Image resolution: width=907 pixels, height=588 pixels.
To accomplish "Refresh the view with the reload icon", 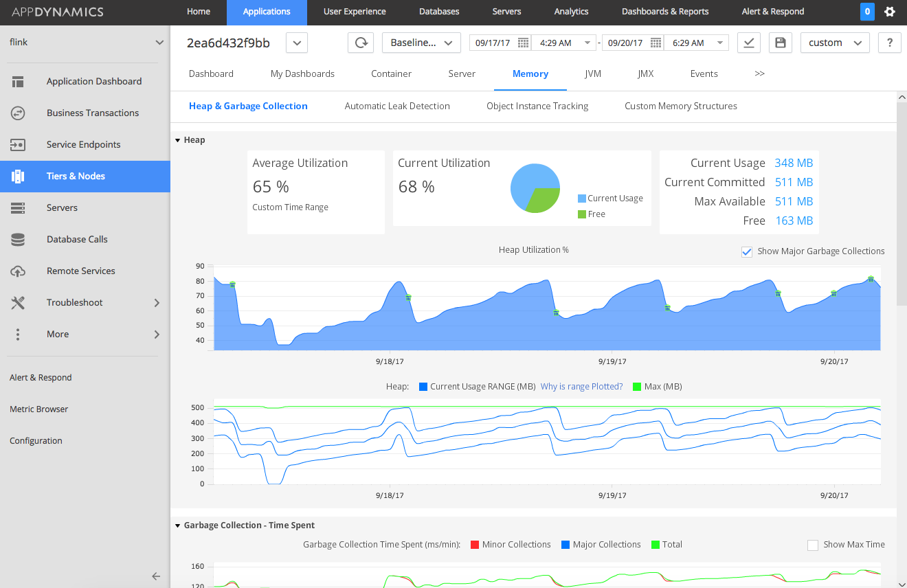I will pyautogui.click(x=361, y=43).
